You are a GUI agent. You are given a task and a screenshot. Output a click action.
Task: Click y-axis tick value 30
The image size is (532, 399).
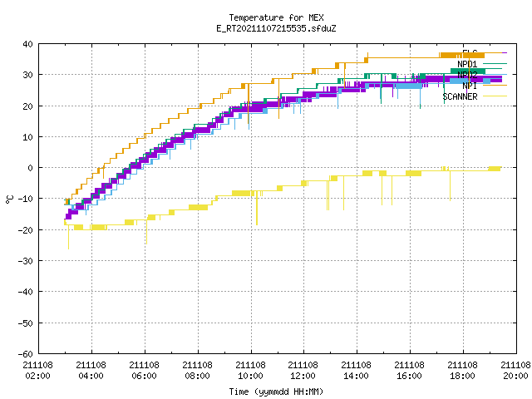pos(27,75)
